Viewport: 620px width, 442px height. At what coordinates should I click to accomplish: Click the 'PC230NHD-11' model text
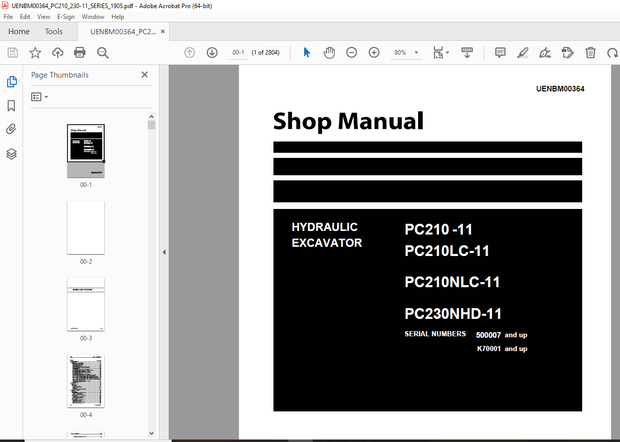coord(453,314)
